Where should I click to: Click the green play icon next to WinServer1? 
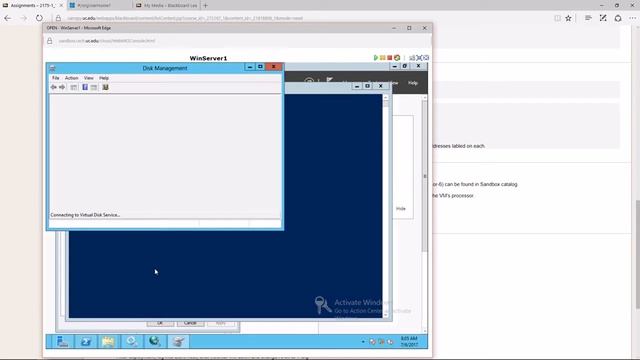pos(376,58)
